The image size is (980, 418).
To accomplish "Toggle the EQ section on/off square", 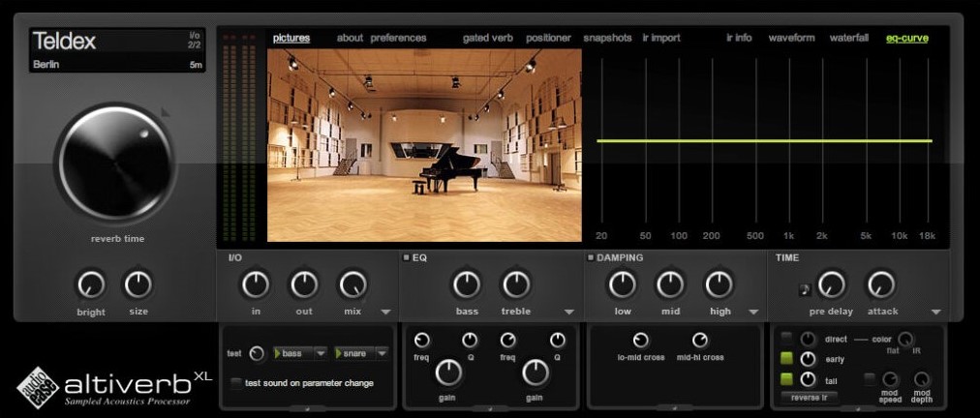I will [407, 258].
